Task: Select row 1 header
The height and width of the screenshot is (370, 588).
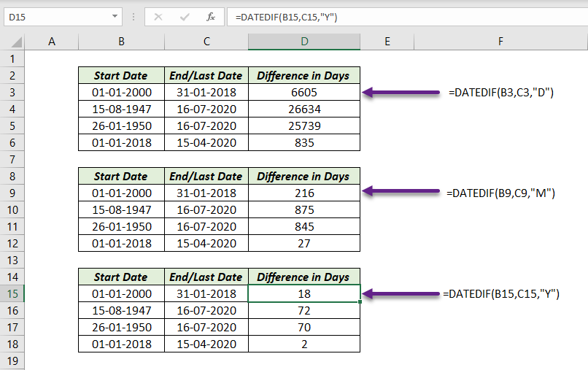Action: (x=12, y=59)
